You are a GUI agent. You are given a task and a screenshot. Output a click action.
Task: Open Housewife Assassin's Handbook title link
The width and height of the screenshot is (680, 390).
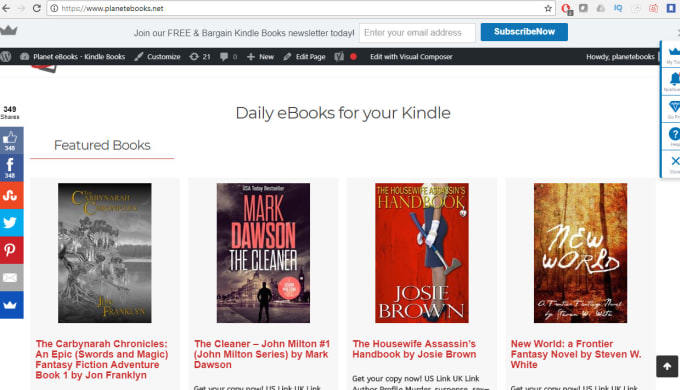(x=414, y=349)
